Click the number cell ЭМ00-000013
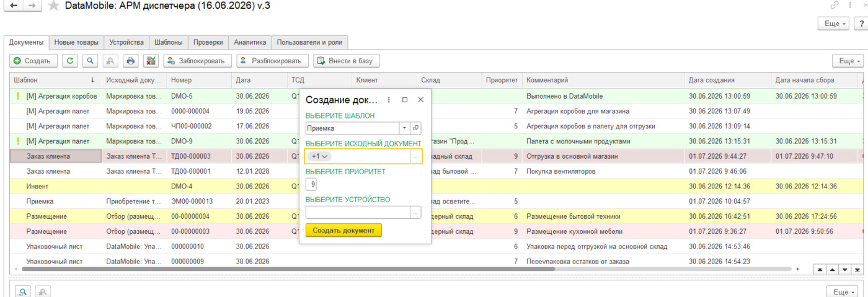The image size is (868, 297). (200, 202)
